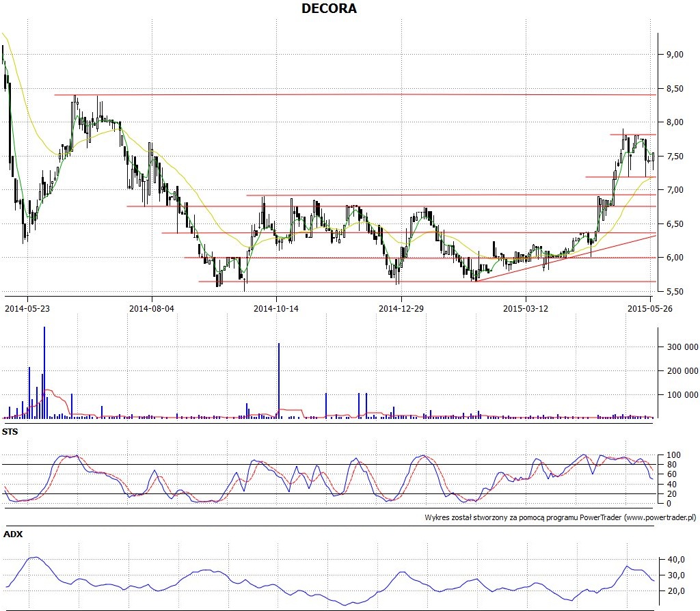The height and width of the screenshot is (611, 700).
Task: Select the 7,00 price axis label
Action: [x=675, y=190]
